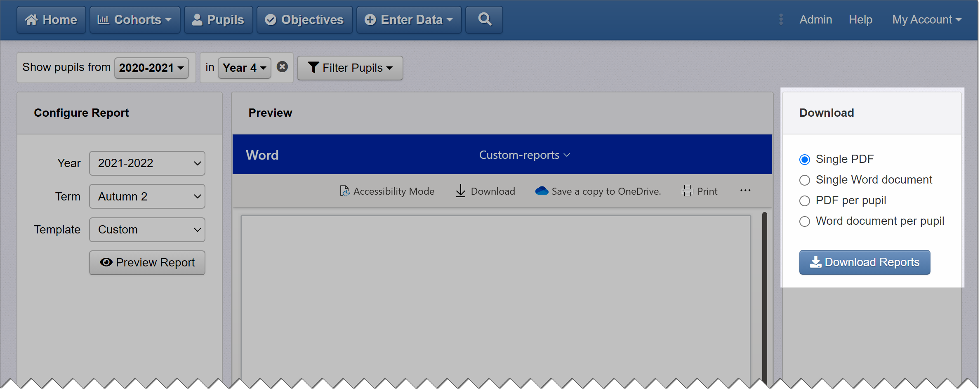This screenshot has height=391, width=980.
Task: Open the report Year select showing 2021-2022
Action: (147, 163)
